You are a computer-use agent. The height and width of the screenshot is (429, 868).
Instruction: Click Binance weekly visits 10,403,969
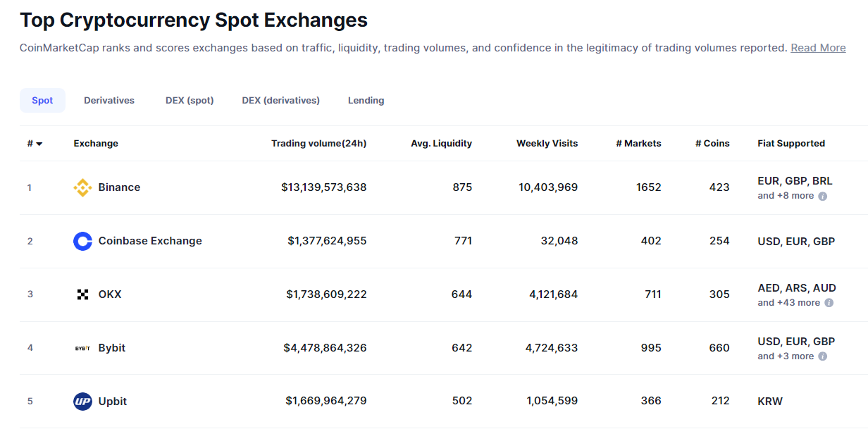coord(548,187)
